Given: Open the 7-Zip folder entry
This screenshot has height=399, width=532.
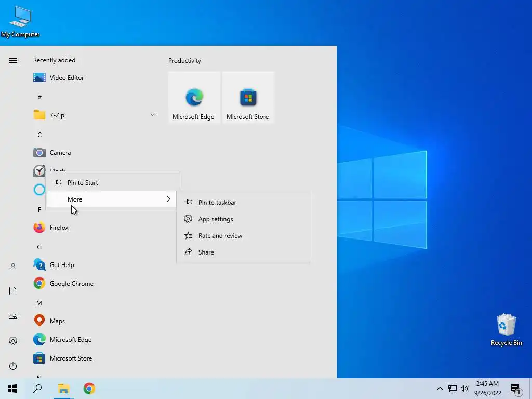Looking at the screenshot, I should (95, 115).
